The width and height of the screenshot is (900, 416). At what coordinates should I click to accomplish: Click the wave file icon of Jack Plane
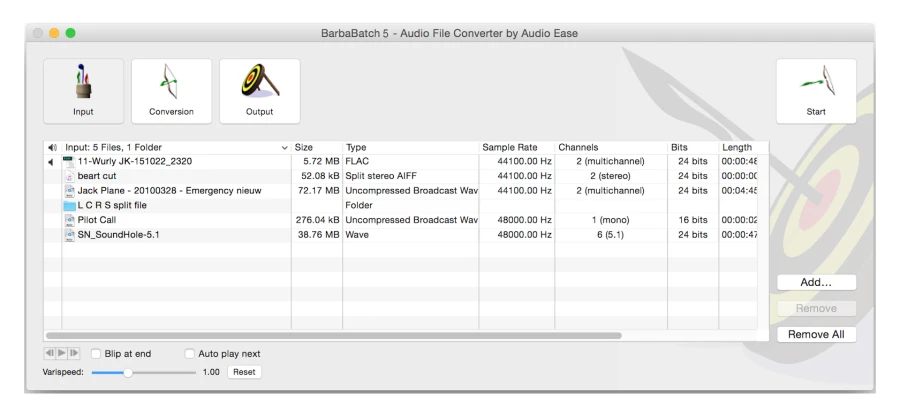(x=69, y=191)
